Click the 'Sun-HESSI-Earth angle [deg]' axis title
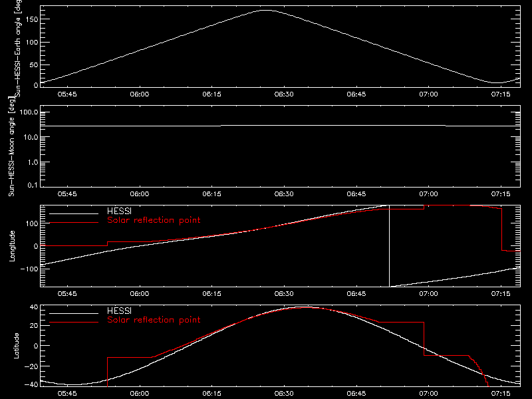532x399 pixels. point(18,48)
